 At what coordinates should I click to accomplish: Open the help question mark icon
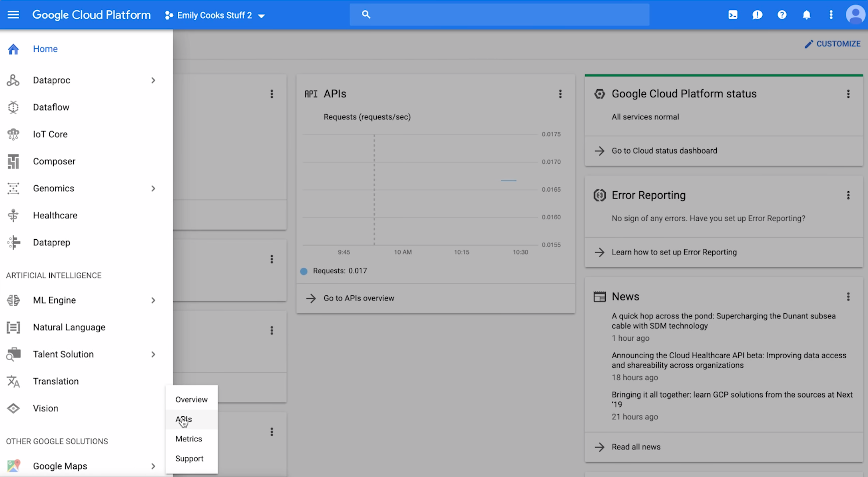click(781, 15)
